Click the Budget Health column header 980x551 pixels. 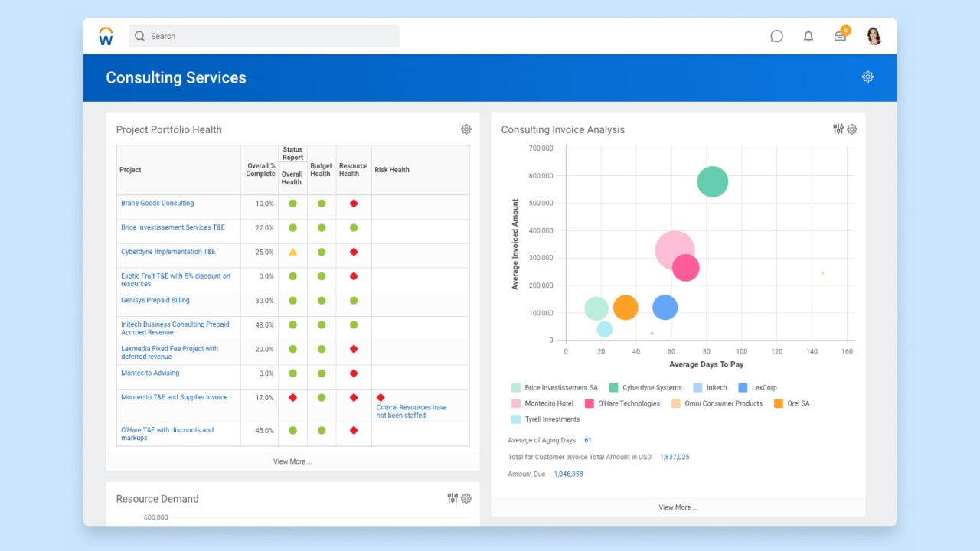pyautogui.click(x=321, y=170)
